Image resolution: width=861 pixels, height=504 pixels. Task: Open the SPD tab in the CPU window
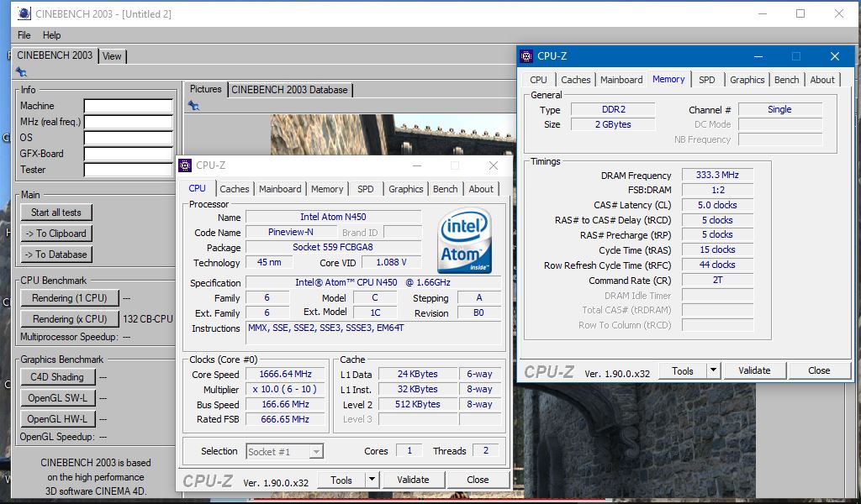(365, 189)
